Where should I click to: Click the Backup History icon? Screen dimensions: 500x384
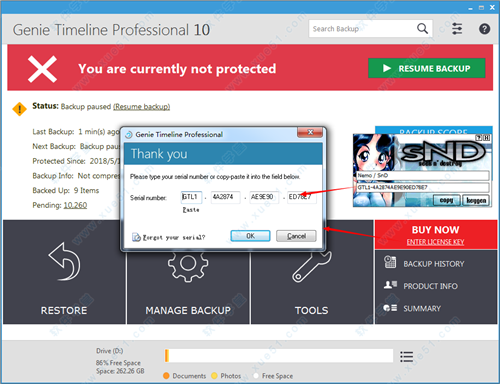(390, 262)
